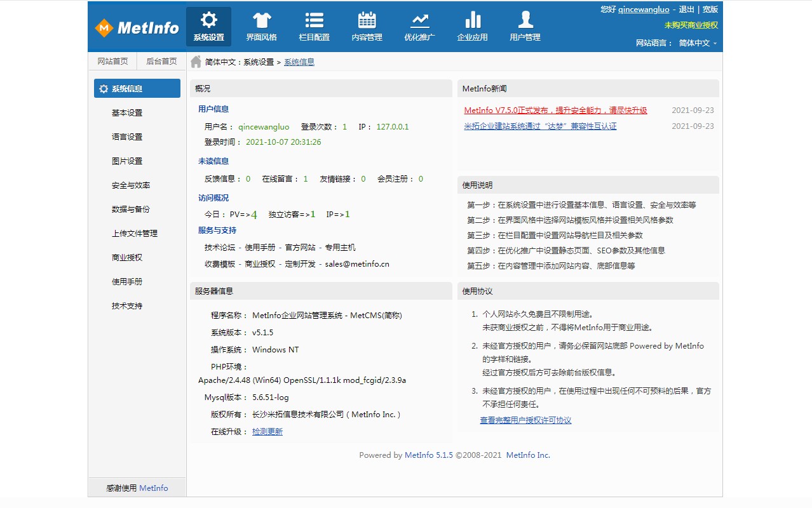Open 优化推广 chart line icon
The image size is (812, 508).
click(419, 20)
